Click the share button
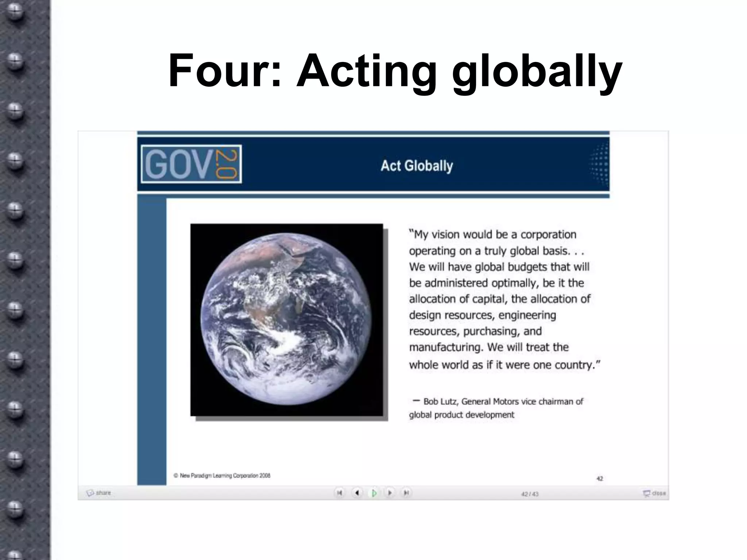Viewport: 747px width, 560px height. click(99, 493)
